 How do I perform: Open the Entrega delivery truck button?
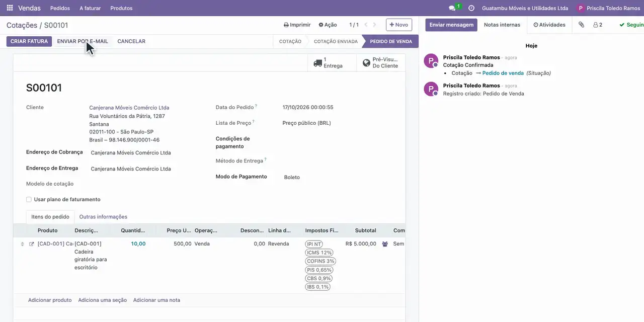[x=332, y=63]
